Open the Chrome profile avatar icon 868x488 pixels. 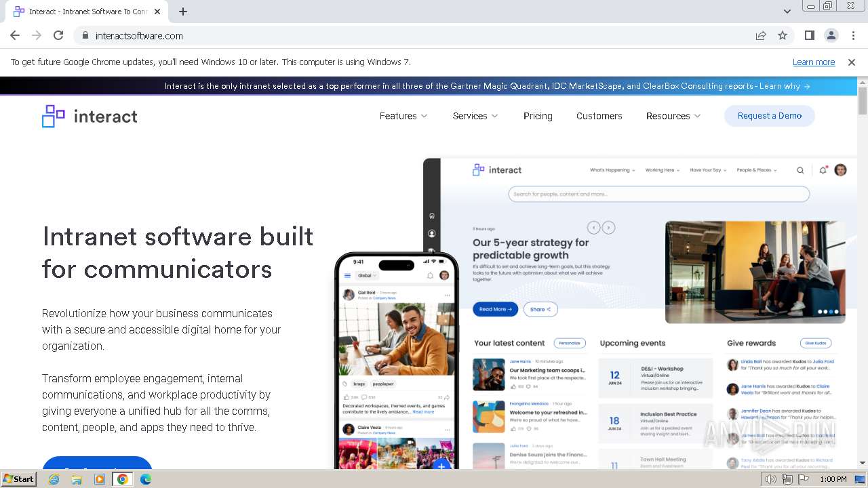[x=831, y=35]
